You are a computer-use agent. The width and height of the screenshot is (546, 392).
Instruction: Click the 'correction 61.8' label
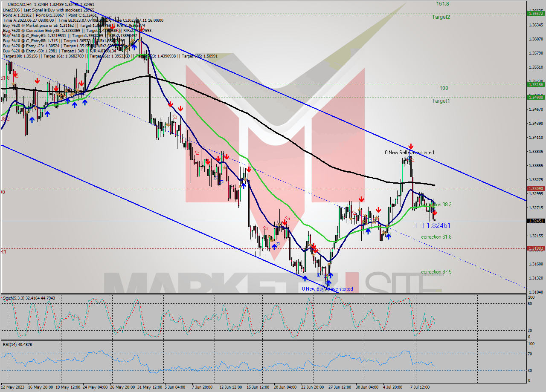[436, 237]
